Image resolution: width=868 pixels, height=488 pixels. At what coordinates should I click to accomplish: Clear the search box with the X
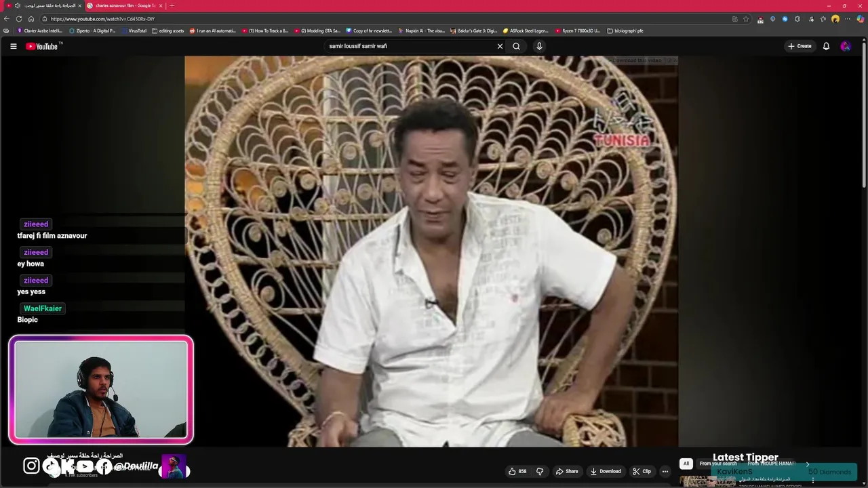(500, 46)
